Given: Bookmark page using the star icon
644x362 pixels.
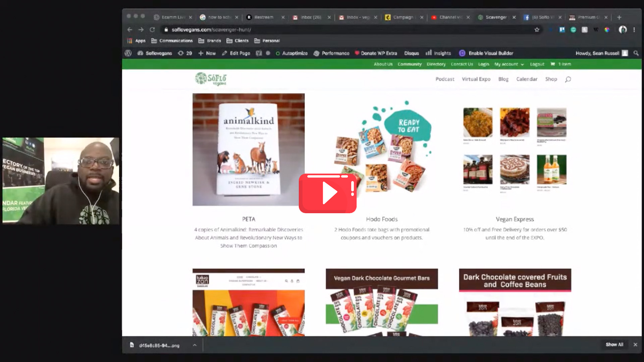Looking at the screenshot, I should 537,29.
